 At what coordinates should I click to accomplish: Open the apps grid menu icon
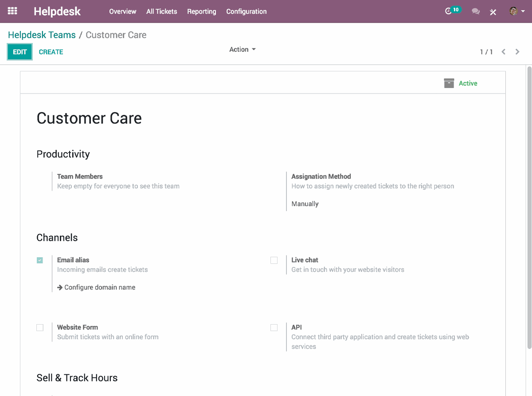12,11
